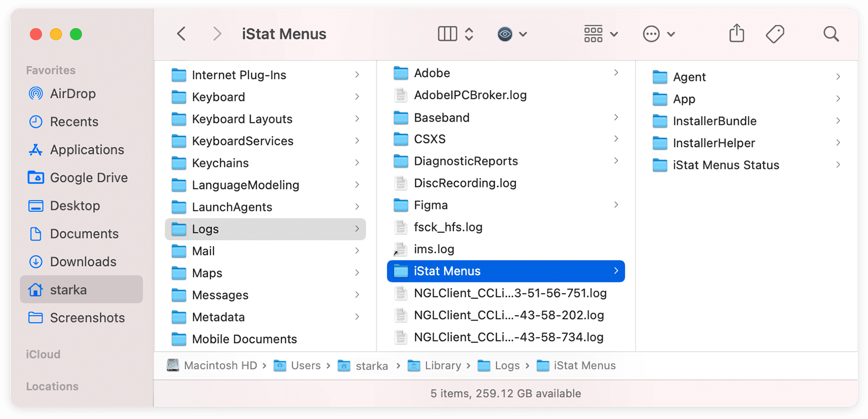Select the Messages folder
868x419 pixels.
[265, 295]
